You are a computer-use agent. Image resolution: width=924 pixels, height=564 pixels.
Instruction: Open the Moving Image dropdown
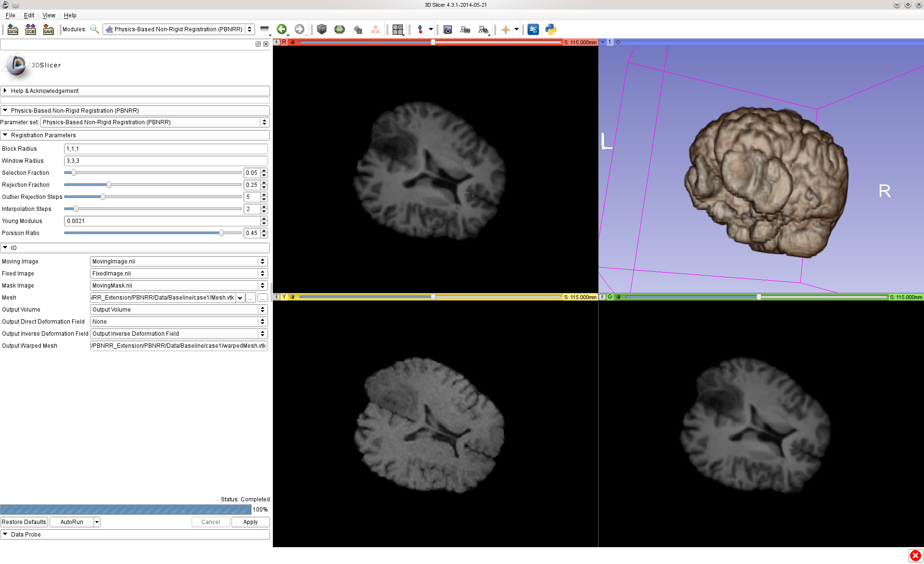pyautogui.click(x=179, y=262)
